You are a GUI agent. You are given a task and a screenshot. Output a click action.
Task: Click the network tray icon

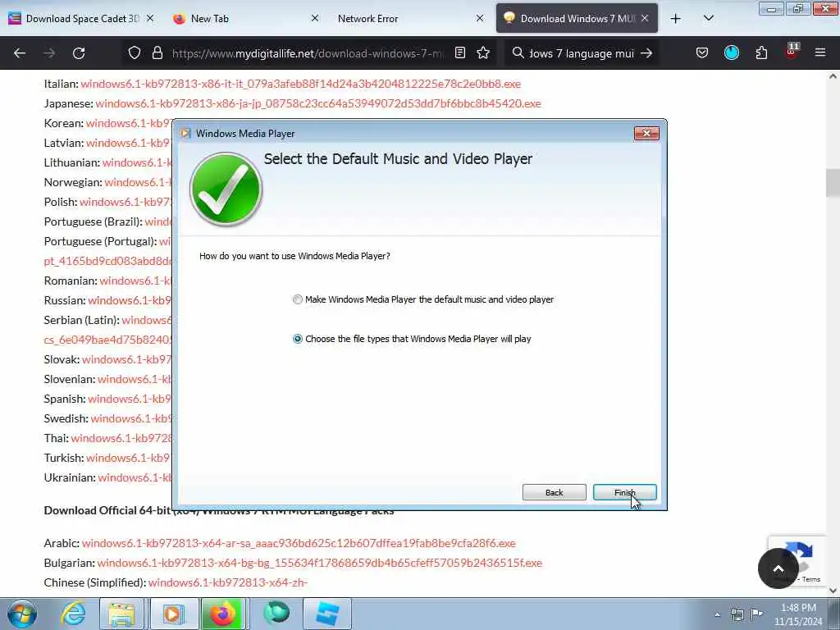(737, 614)
